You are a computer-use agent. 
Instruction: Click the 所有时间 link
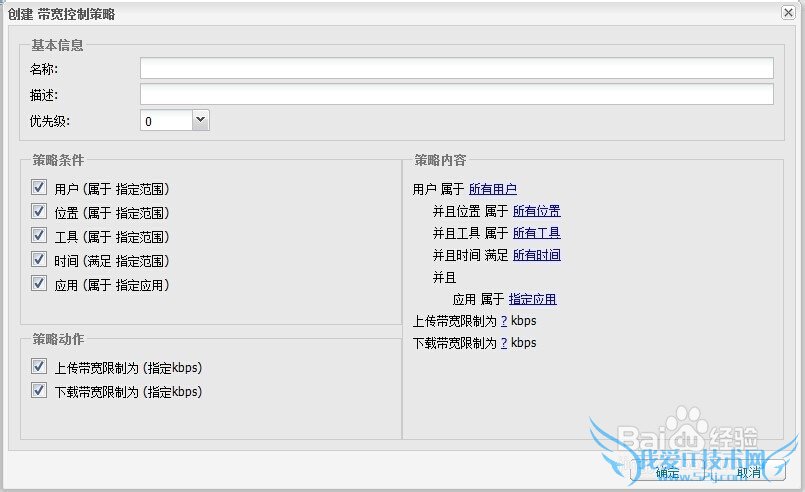pyautogui.click(x=536, y=255)
